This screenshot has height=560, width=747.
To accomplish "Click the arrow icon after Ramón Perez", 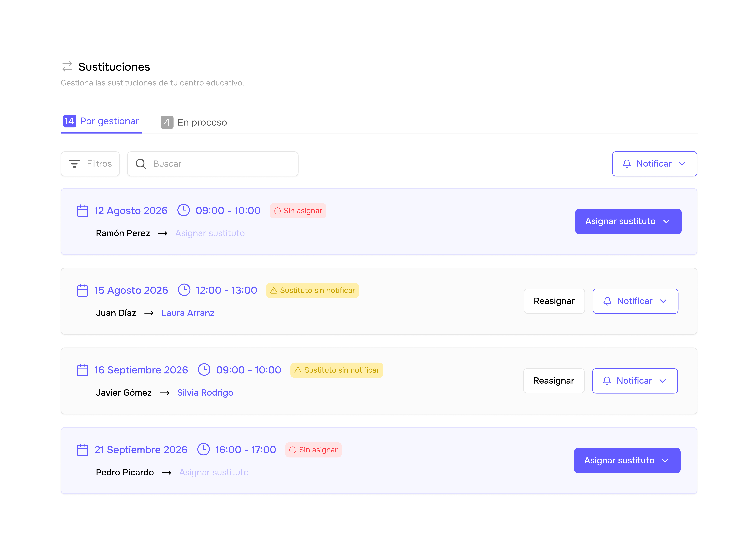I will (x=163, y=234).
